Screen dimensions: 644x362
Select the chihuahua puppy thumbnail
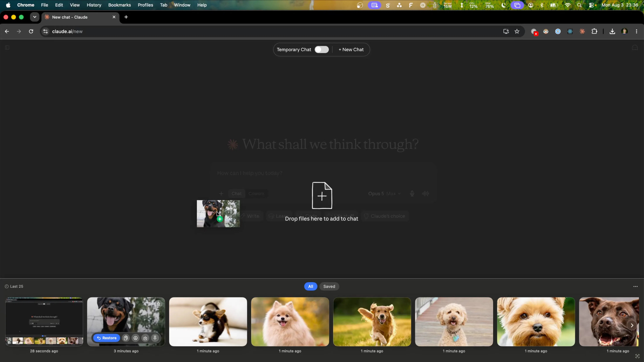(x=208, y=322)
